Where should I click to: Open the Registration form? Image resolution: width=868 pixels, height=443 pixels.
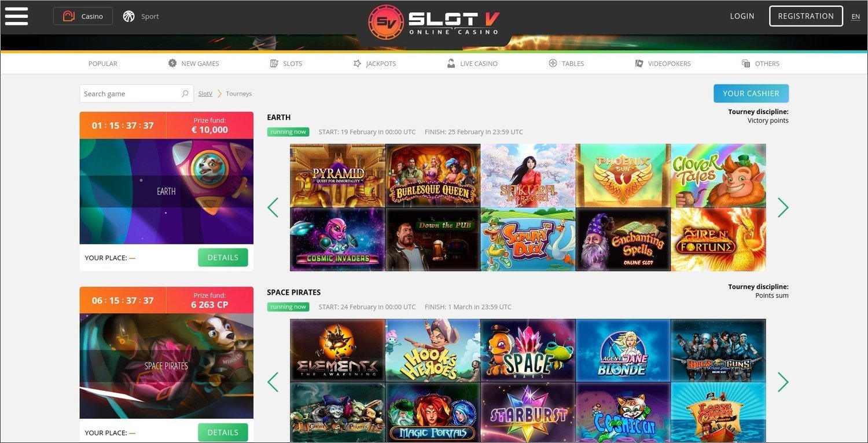tap(806, 16)
